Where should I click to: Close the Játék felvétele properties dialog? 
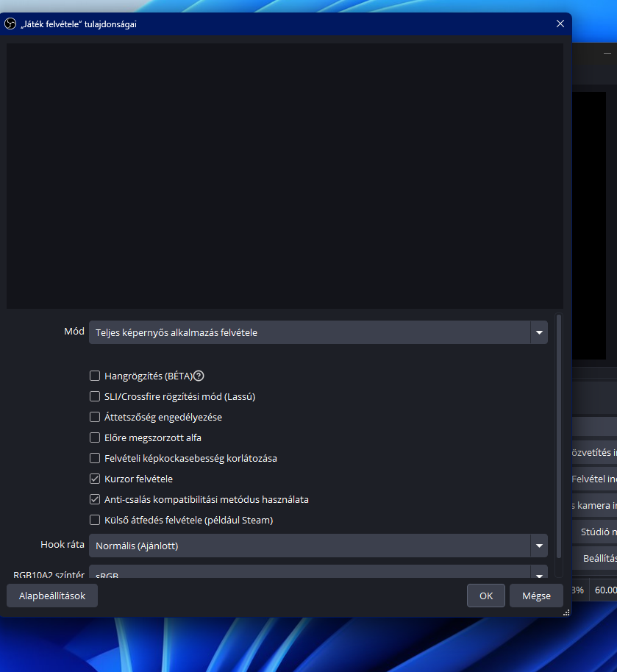(560, 24)
